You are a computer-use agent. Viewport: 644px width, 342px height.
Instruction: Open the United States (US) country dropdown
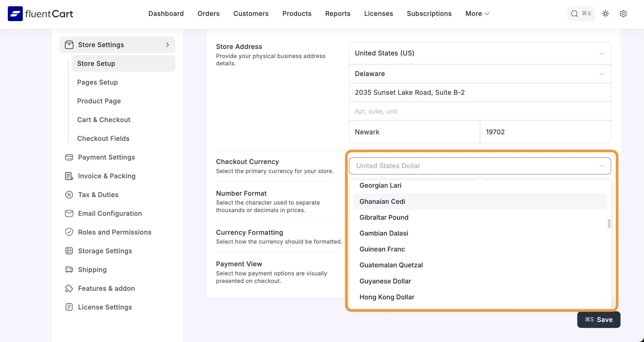pyautogui.click(x=480, y=53)
